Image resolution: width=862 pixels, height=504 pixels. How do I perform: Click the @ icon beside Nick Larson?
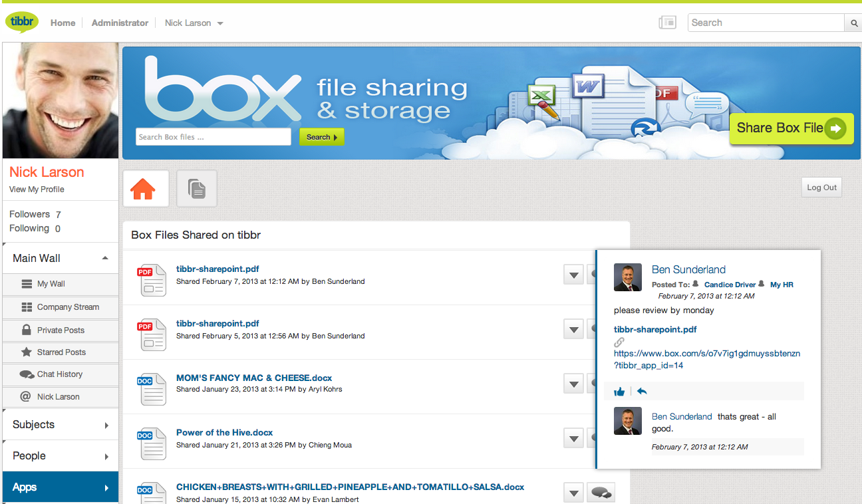tap(26, 396)
